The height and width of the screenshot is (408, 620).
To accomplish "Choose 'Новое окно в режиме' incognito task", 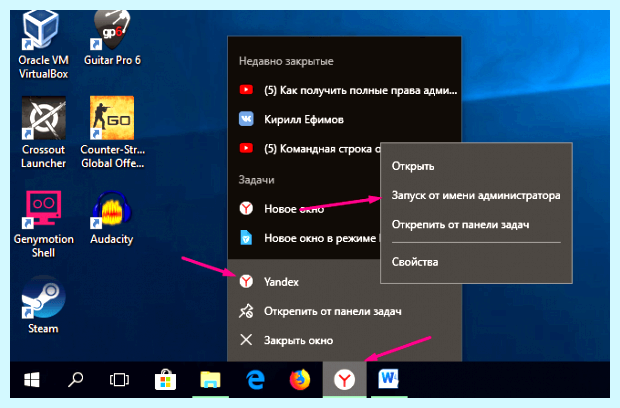I will click(x=304, y=238).
